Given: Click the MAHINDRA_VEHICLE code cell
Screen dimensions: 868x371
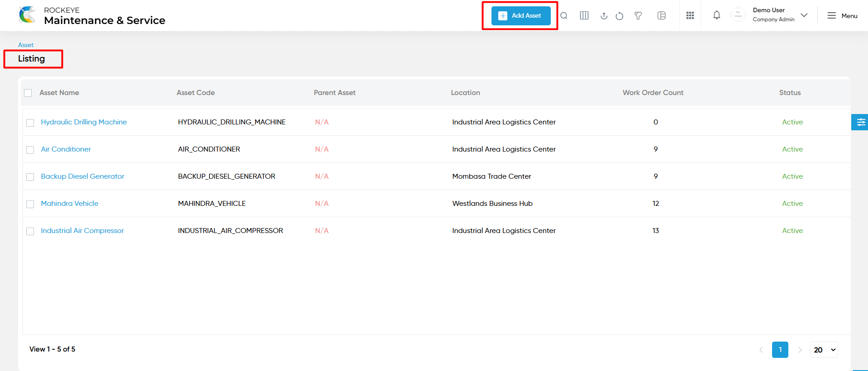Looking at the screenshot, I should tap(212, 204).
